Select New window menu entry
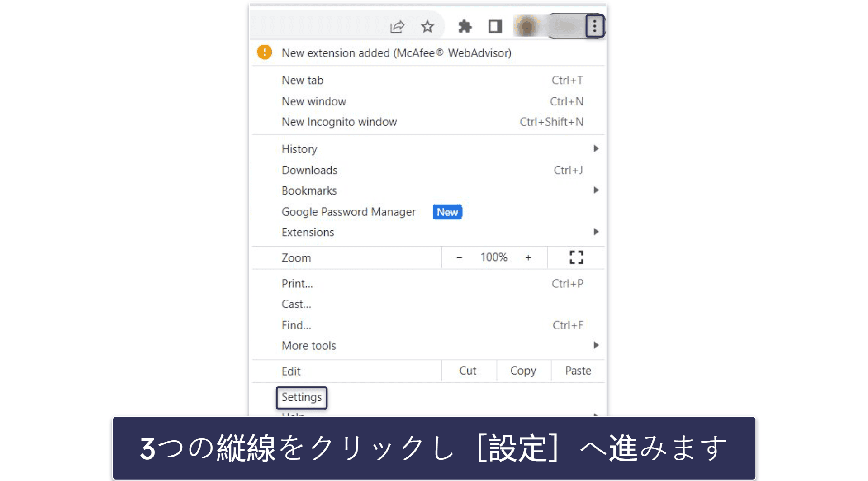Image resolution: width=868 pixels, height=481 pixels. click(428, 101)
